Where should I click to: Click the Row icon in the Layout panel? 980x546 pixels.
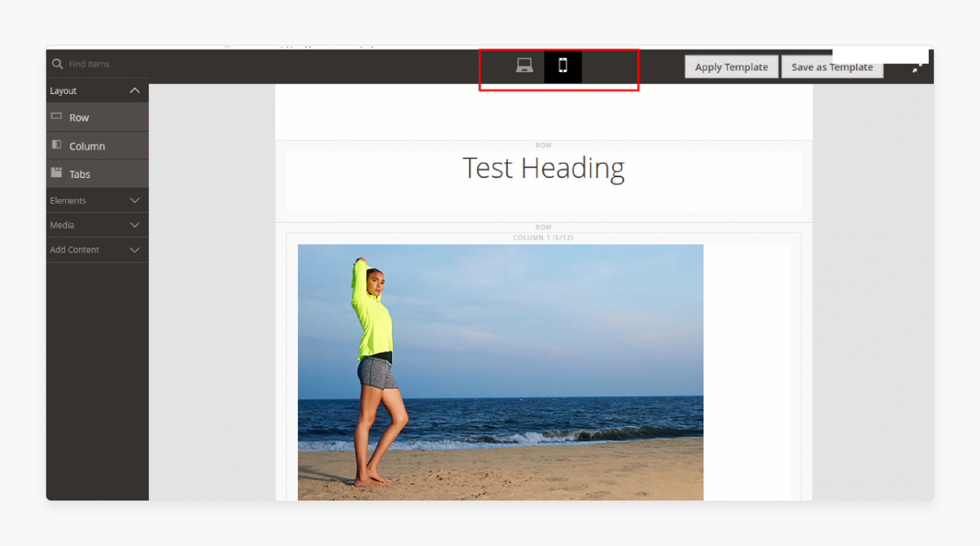pyautogui.click(x=56, y=116)
